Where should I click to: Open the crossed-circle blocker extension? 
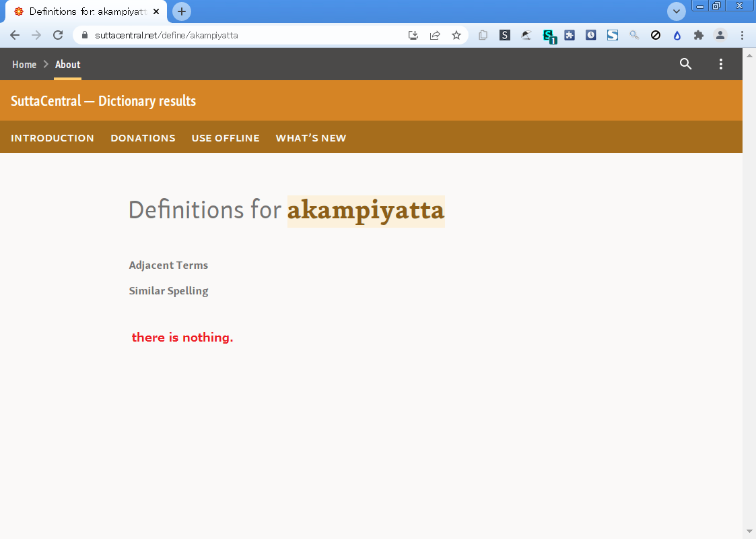[x=655, y=35]
